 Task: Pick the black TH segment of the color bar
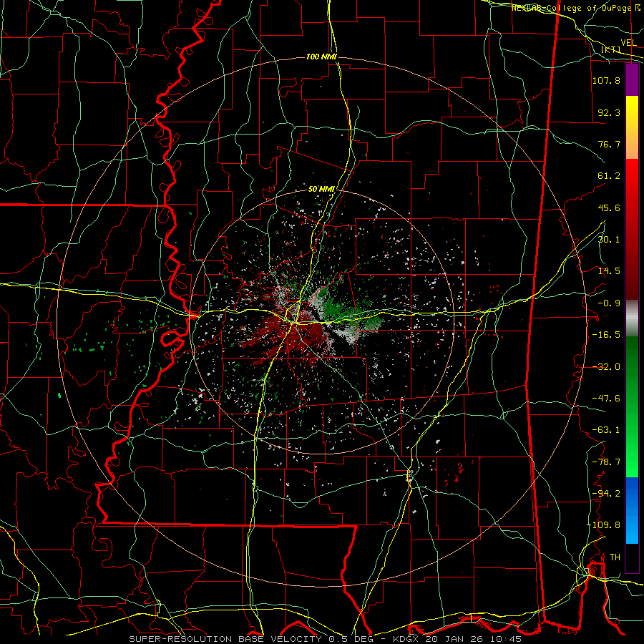tap(632, 557)
